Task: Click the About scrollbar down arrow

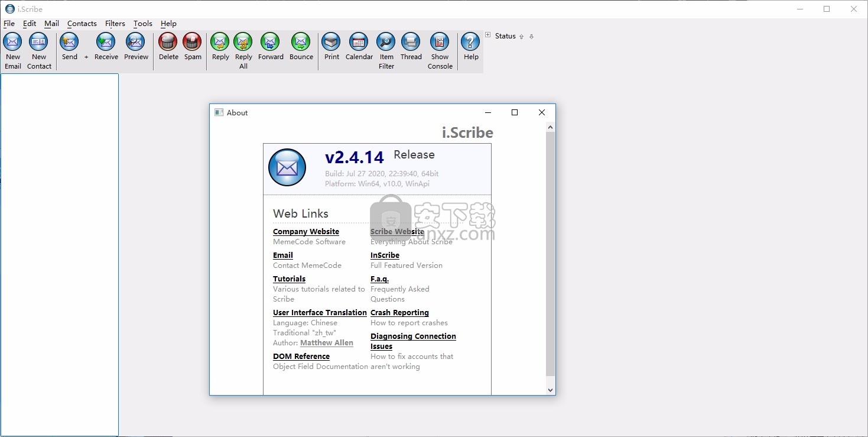Action: tap(551, 390)
